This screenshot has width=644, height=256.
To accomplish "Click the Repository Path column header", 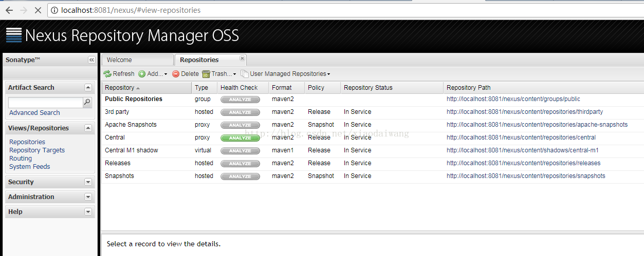I will click(x=544, y=88).
